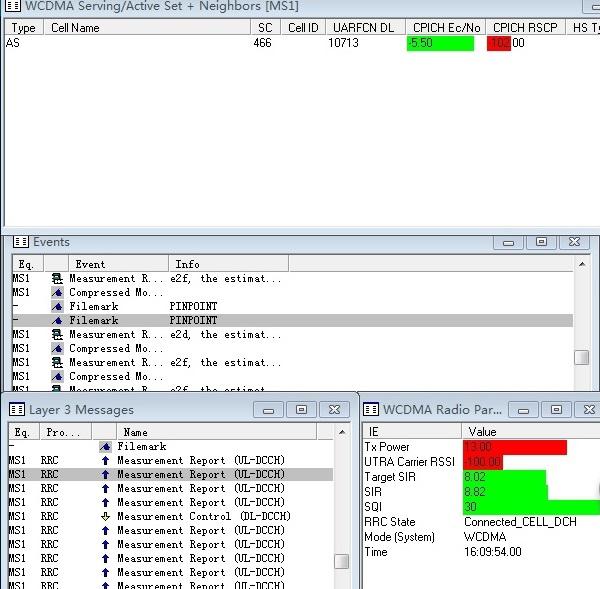The width and height of the screenshot is (600, 589).
Task: Select the highlighted Filemark PINPOINT event icon
Action: coord(57,320)
